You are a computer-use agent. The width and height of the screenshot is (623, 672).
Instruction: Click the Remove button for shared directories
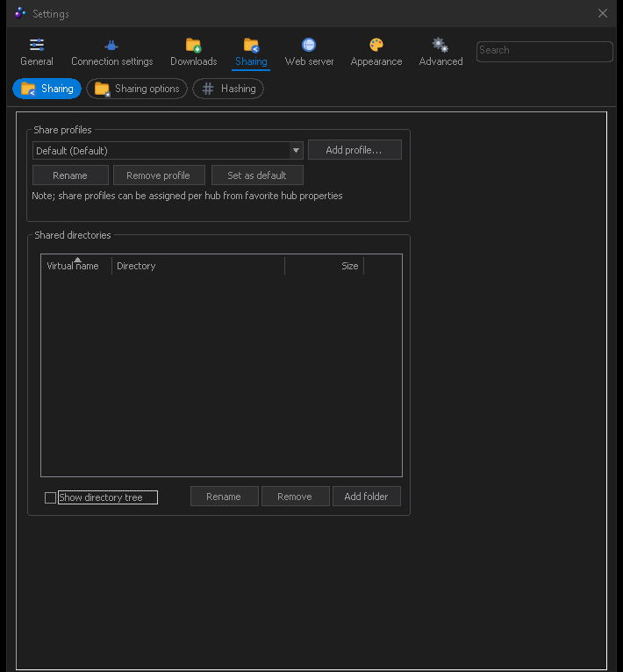(296, 497)
